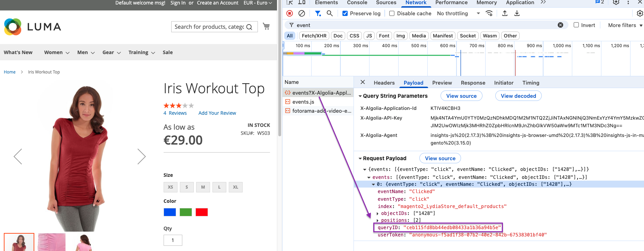The width and height of the screenshot is (644, 251).
Task: Expand objectIDs array in payload
Action: pyautogui.click(x=377, y=214)
